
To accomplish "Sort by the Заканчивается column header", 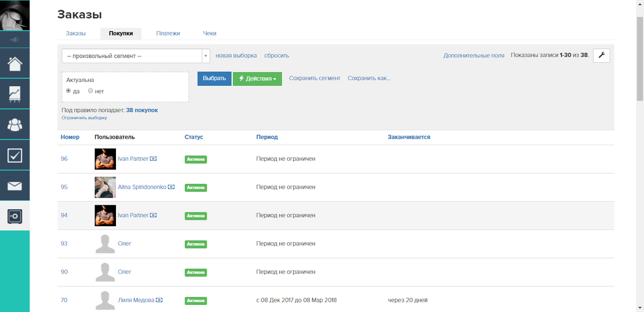I will [409, 137].
